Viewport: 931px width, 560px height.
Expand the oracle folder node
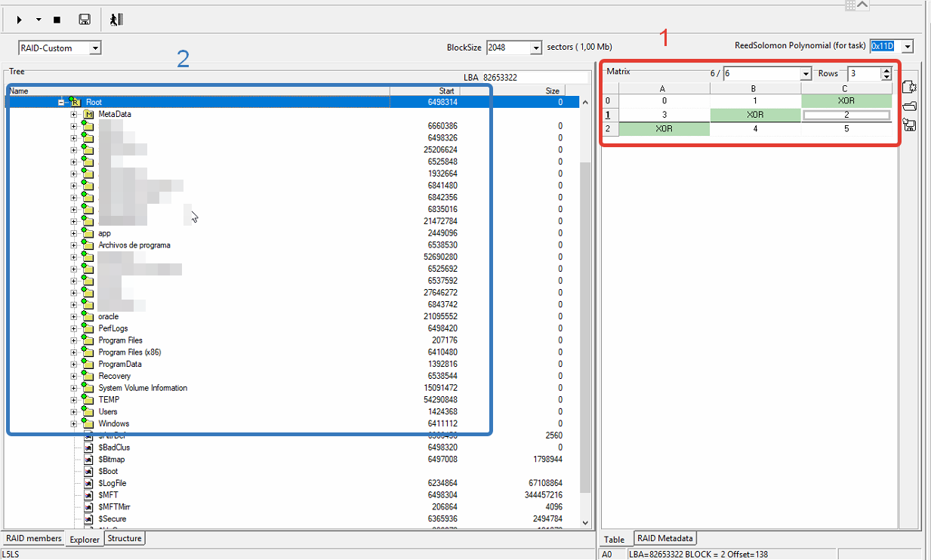(74, 316)
